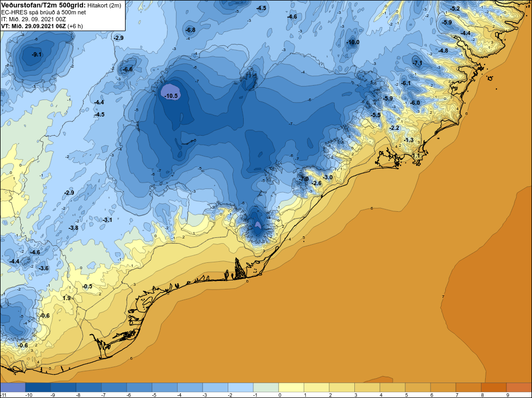Pick the legend color between -6 and -5
The height and width of the screenshot is (398, 532).
139,387
